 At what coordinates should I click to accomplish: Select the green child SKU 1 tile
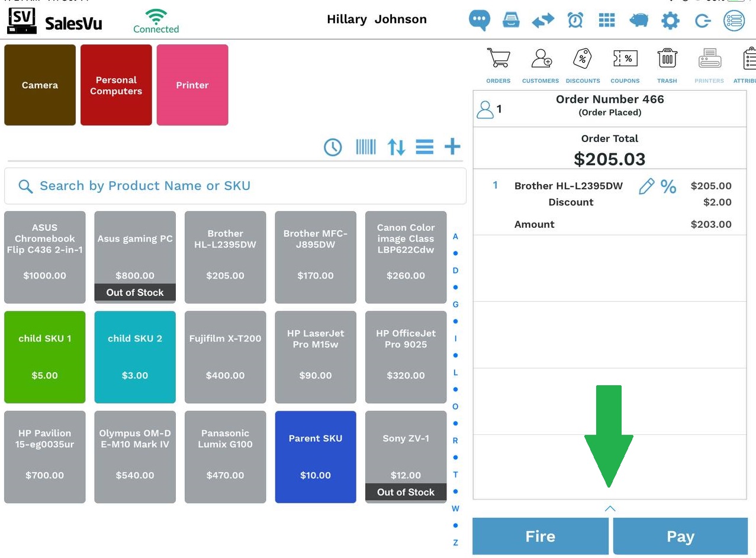click(45, 357)
